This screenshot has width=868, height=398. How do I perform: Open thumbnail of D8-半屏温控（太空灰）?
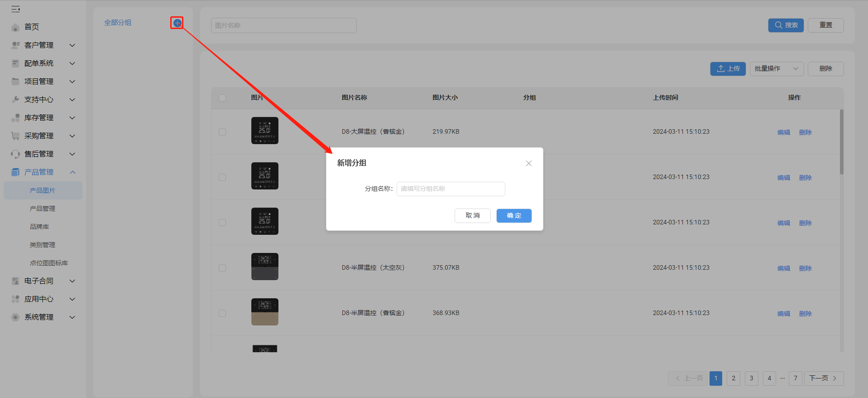click(265, 267)
